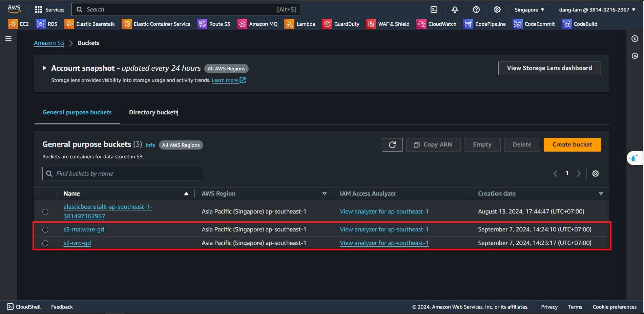644x314 pixels.
Task: Open the account menu dang-lam dropdown
Action: (x=597, y=10)
